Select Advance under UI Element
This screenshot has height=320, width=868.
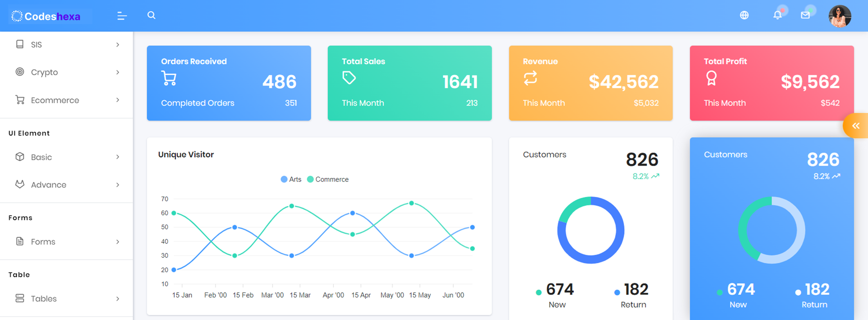(48, 184)
